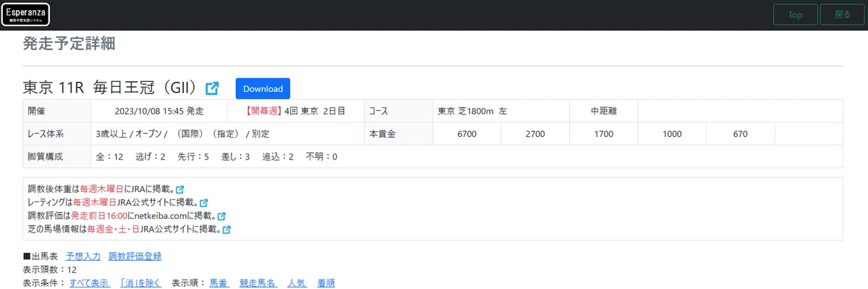The image size is (868, 289).
Task: Click the 発走予定詳細 page heading
Action: (69, 43)
